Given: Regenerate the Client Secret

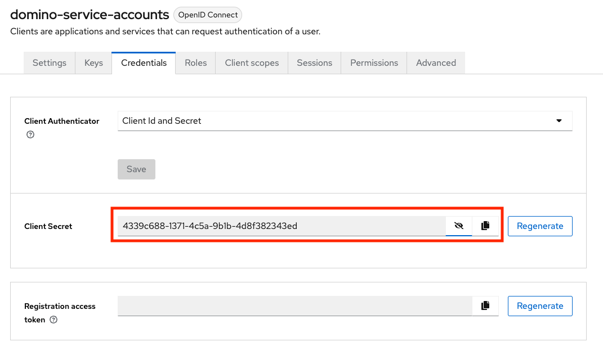Looking at the screenshot, I should pyautogui.click(x=540, y=226).
